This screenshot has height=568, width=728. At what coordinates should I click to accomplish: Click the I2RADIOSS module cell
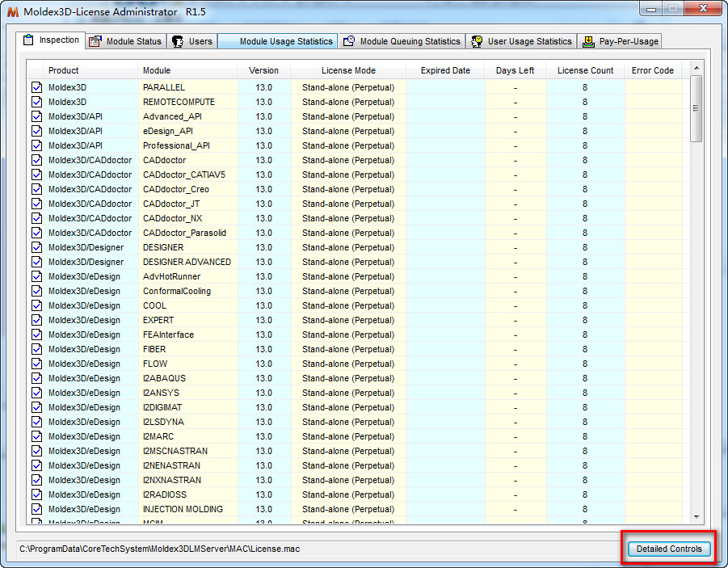point(187,494)
